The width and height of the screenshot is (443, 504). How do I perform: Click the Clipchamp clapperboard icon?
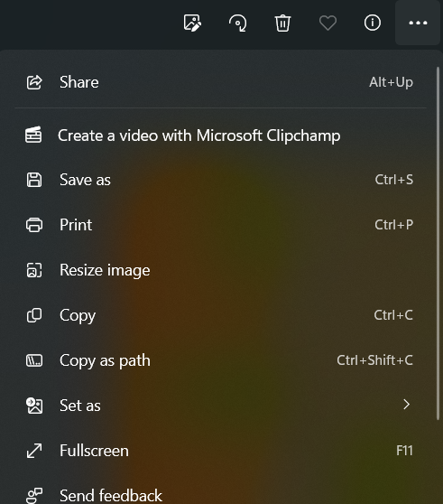point(33,135)
